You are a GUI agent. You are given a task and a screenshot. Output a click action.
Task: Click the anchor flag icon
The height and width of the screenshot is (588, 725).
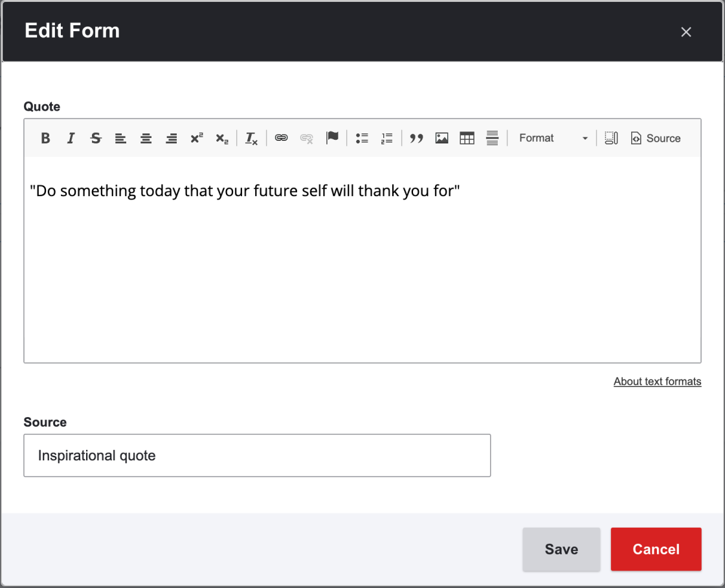[332, 138]
